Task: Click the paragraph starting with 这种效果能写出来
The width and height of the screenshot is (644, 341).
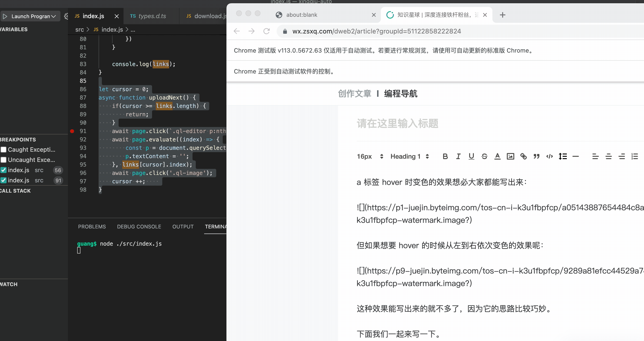Action: (454, 309)
